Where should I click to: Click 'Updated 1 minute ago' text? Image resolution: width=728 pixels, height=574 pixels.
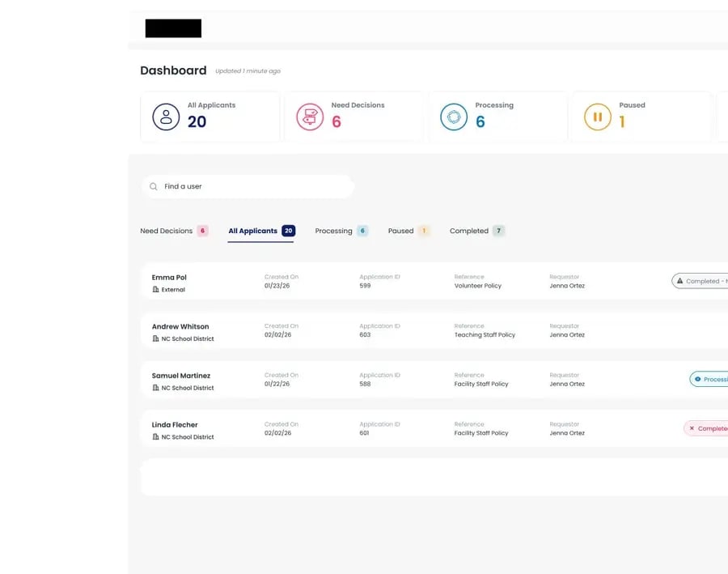[248, 71]
